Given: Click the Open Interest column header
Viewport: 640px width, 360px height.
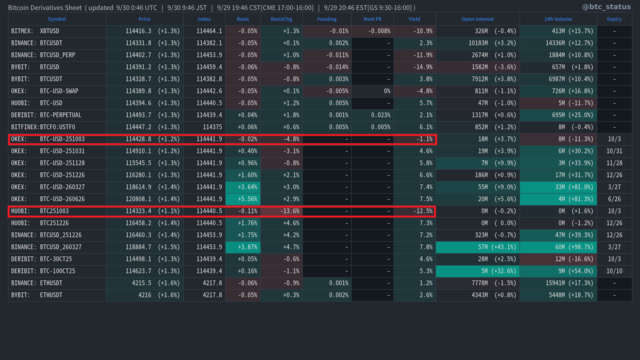Looking at the screenshot, I should pos(477,19).
